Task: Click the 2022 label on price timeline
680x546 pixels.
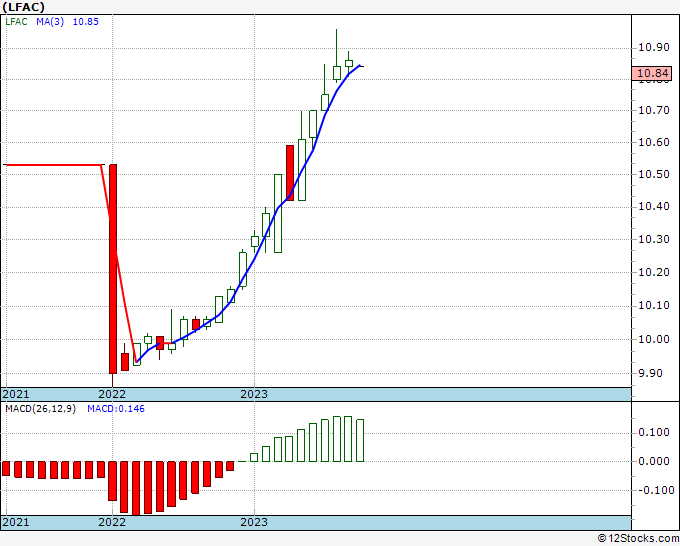Action: pos(112,394)
